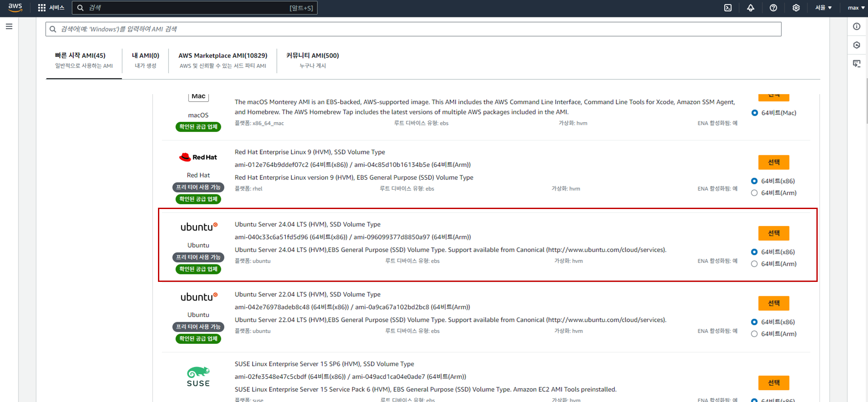The height and width of the screenshot is (402, 868).
Task: Click Ubuntu 24.04 프리 티어 사용 가능 badge
Action: tap(198, 257)
